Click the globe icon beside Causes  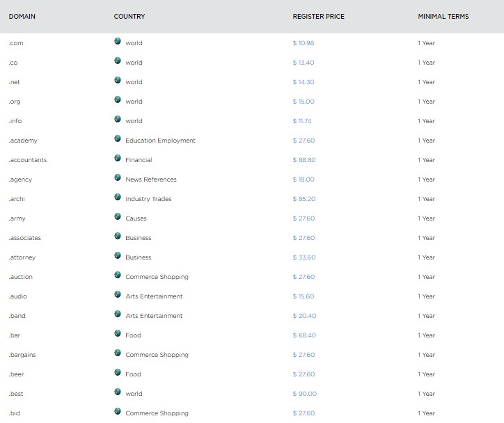click(118, 217)
